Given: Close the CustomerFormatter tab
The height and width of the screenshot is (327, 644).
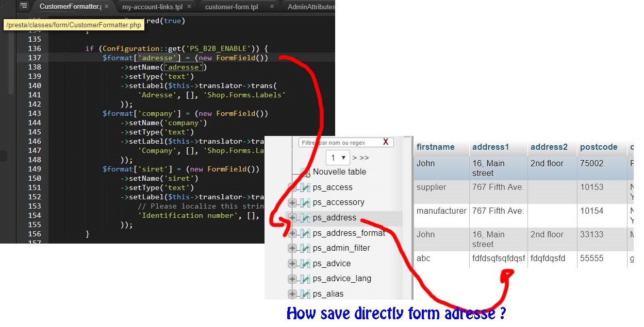Looking at the screenshot, I should 107,7.
